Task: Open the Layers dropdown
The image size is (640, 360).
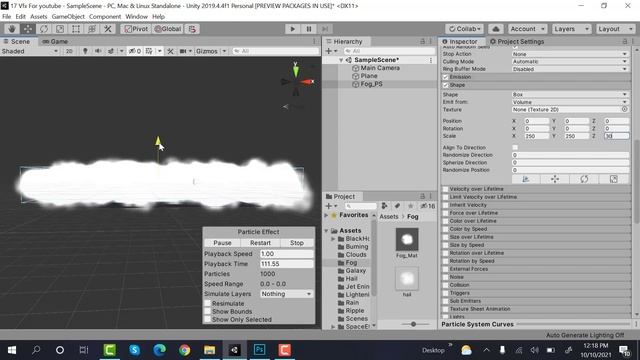Action: coord(571,29)
